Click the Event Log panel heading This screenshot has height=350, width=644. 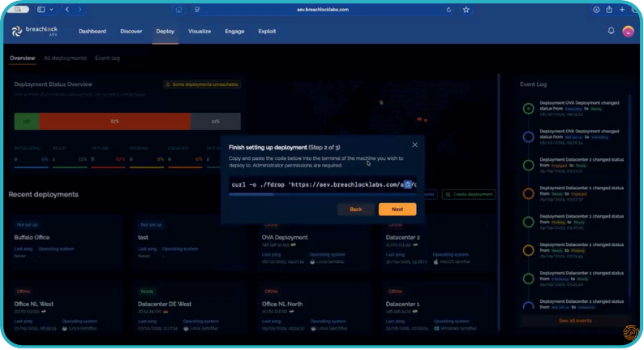coord(533,84)
